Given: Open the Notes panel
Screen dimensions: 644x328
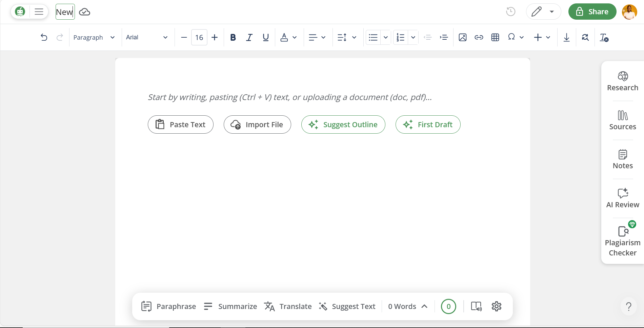Looking at the screenshot, I should (x=623, y=159).
